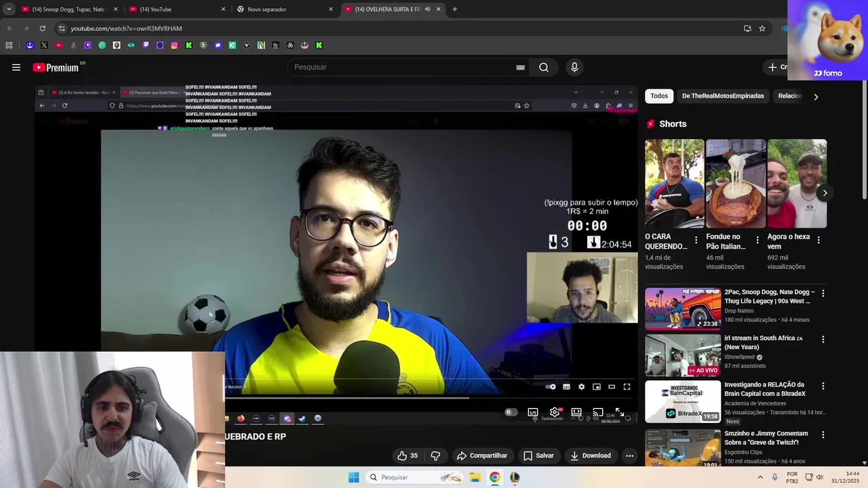Open the O CARA QUERENDO short thumbnail

(x=675, y=184)
